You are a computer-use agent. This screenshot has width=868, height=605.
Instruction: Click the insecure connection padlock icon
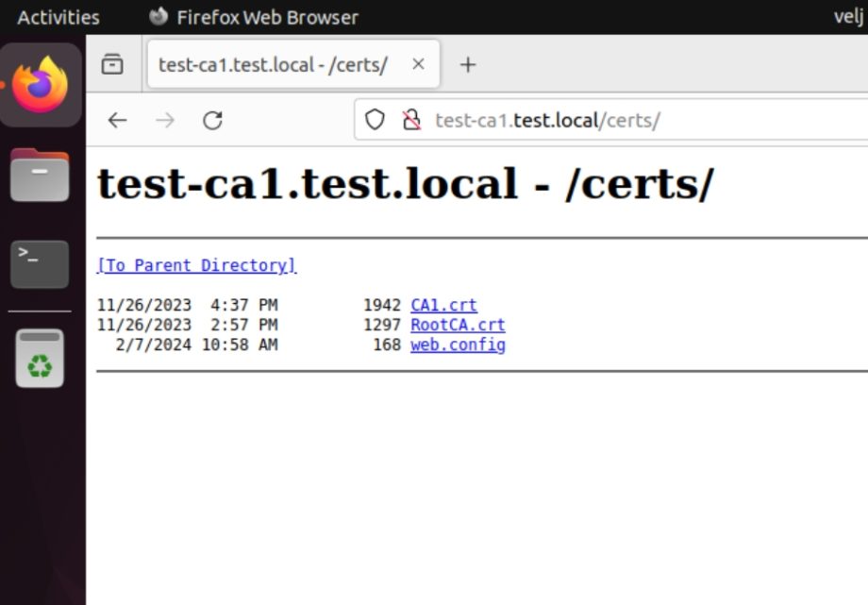[410, 120]
